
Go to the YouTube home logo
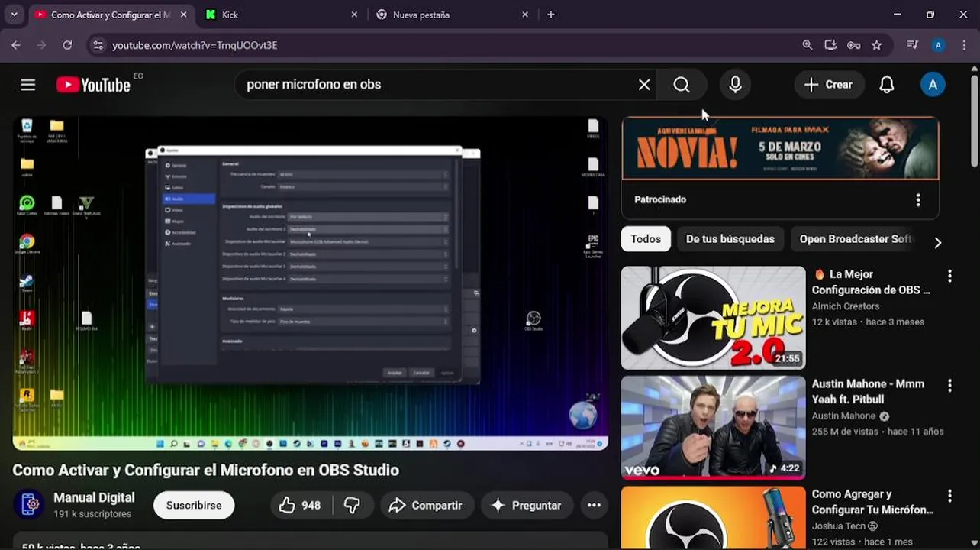tap(93, 85)
